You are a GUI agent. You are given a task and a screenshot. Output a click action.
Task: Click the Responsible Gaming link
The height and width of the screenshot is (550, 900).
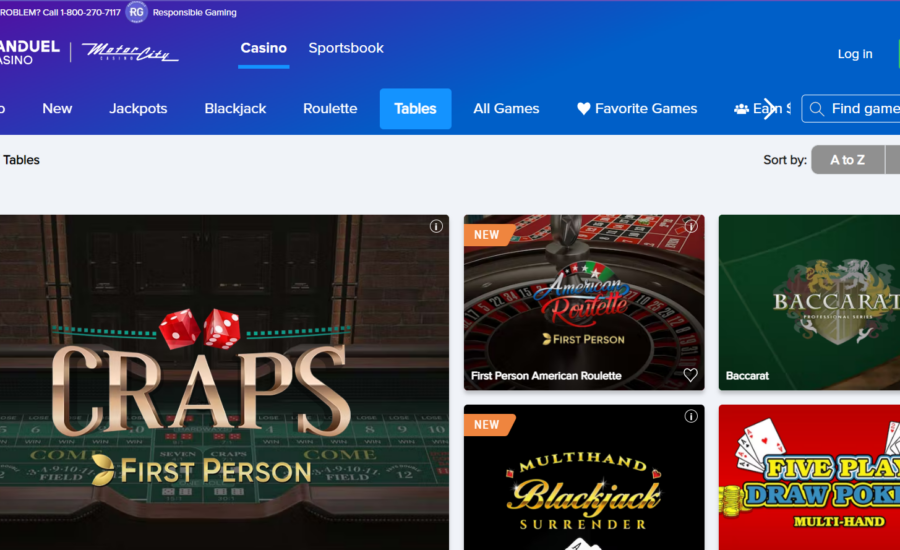(x=195, y=12)
